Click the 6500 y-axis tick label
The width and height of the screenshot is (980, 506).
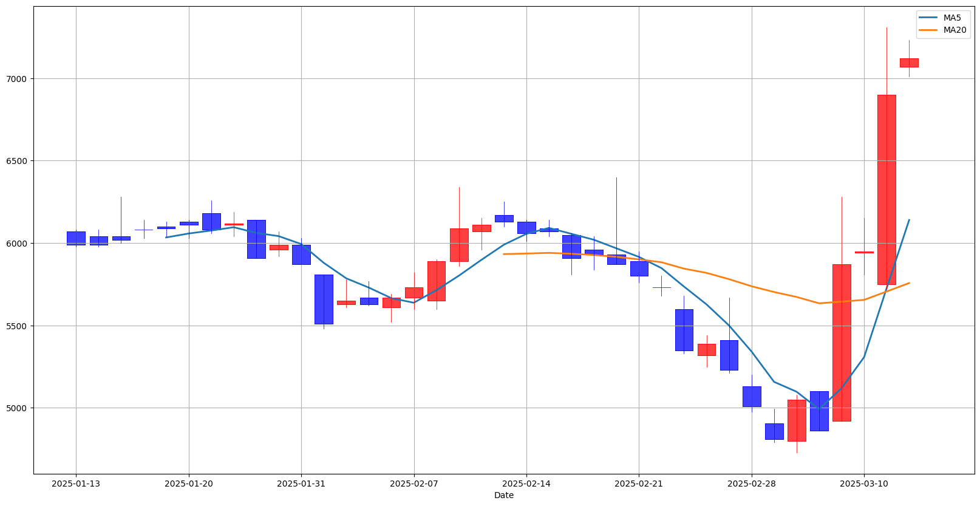coord(18,161)
